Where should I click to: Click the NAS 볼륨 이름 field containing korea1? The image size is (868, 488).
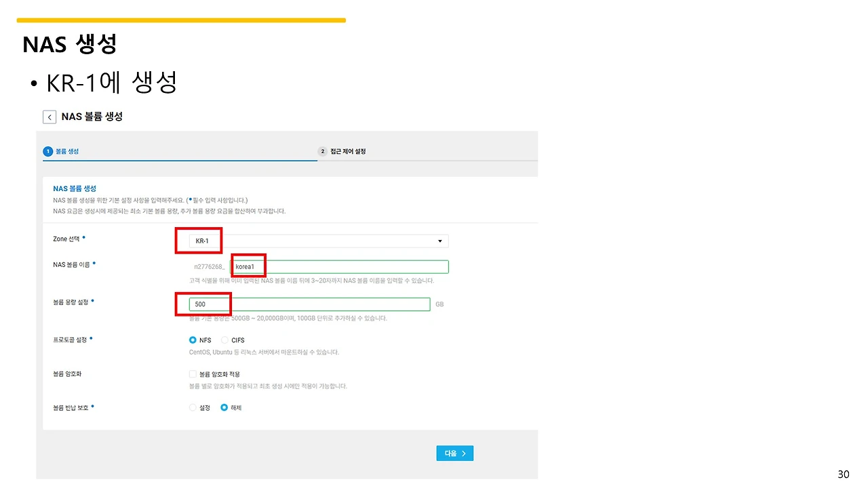coord(340,267)
